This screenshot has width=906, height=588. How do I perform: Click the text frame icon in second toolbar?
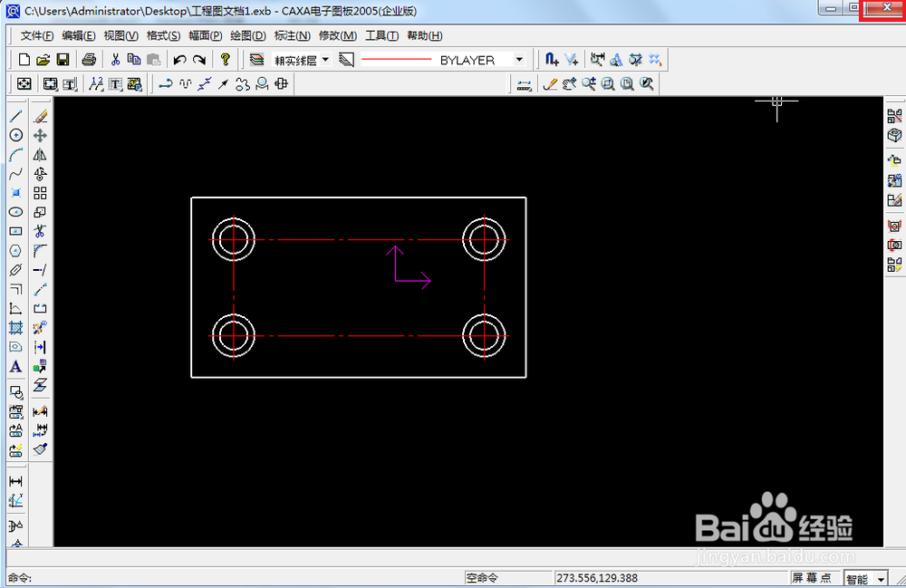point(50,84)
